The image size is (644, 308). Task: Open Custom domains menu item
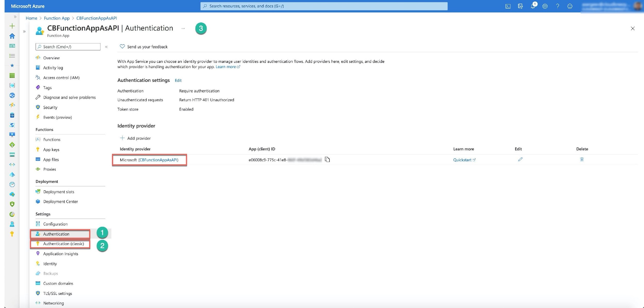tap(58, 283)
